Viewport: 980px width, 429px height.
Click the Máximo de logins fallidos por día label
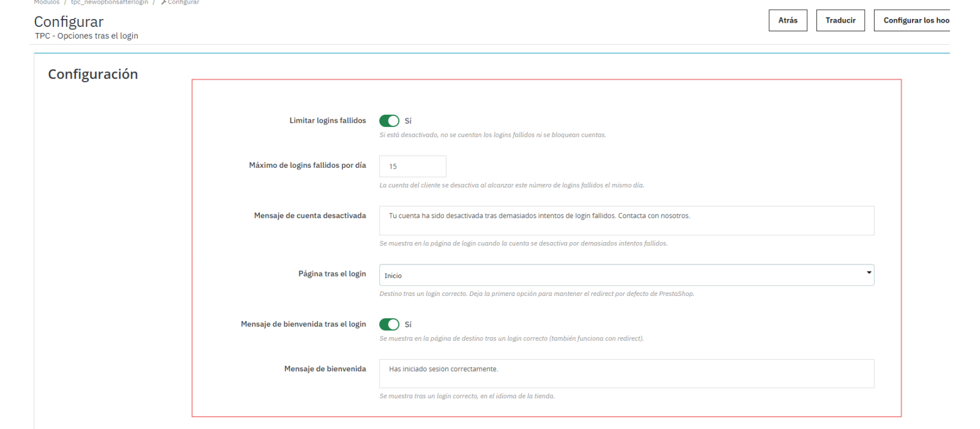(307, 165)
